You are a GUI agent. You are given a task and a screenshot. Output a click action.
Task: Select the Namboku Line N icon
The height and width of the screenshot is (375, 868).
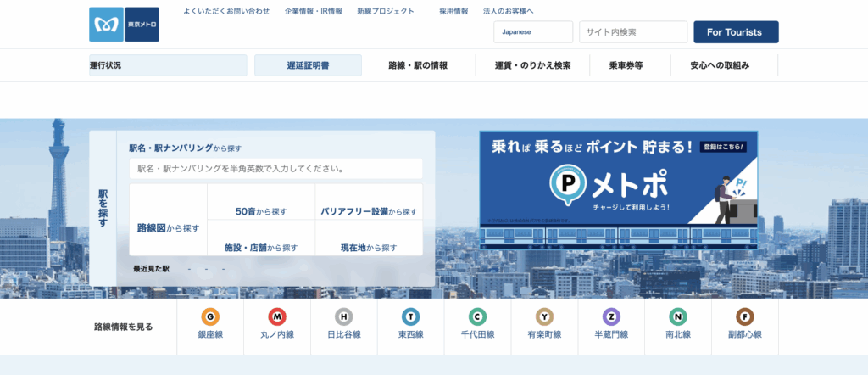tap(678, 316)
